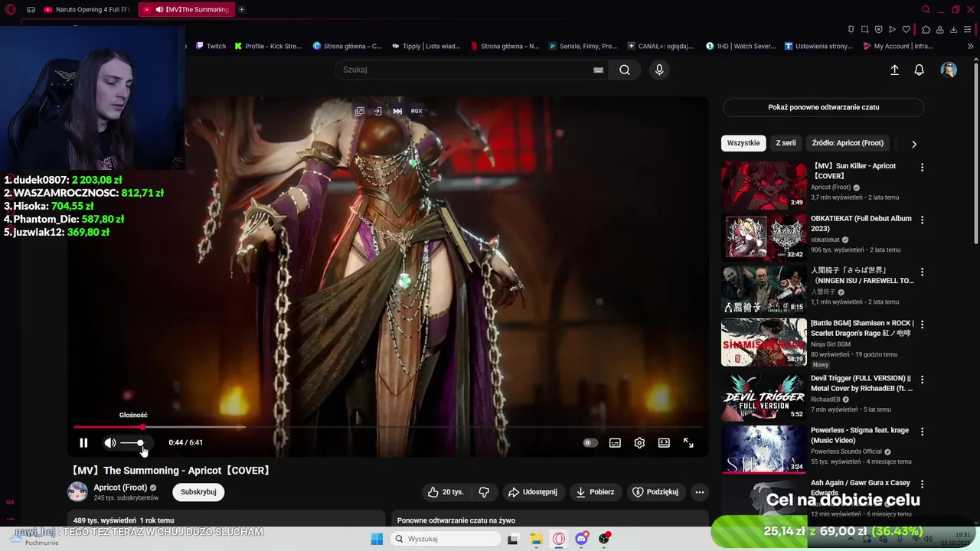Click the taskbar Wyszukaj search box

tap(445, 539)
